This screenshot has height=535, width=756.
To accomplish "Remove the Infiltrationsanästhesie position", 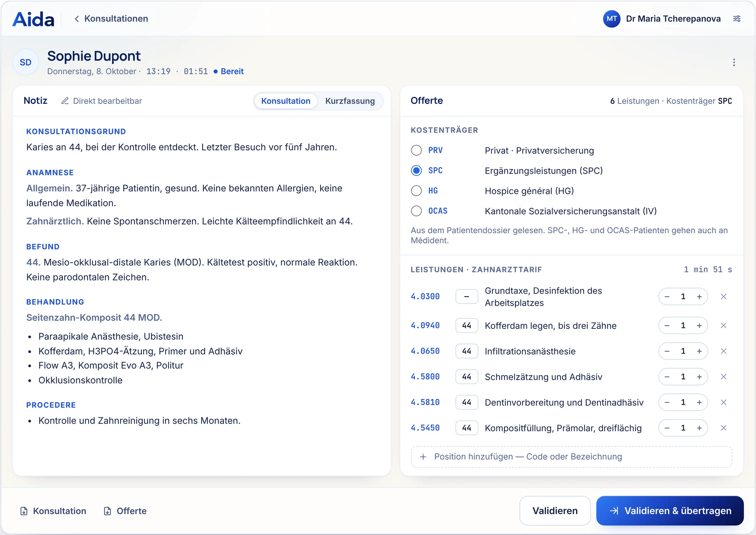I will coord(723,351).
